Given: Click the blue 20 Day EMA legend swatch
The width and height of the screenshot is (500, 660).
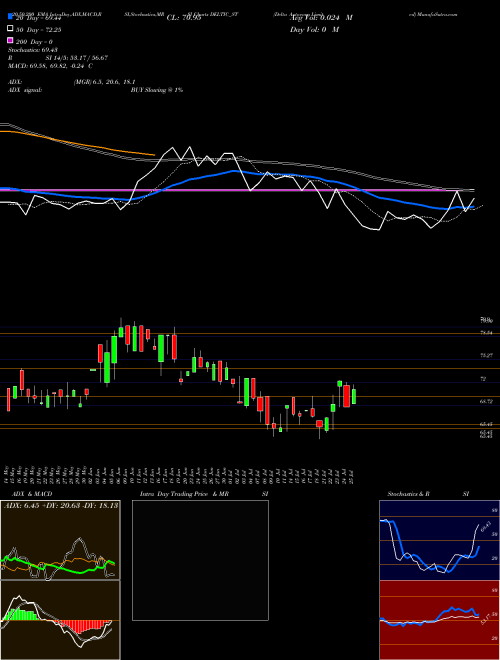Looking at the screenshot, I should (x=10, y=17).
